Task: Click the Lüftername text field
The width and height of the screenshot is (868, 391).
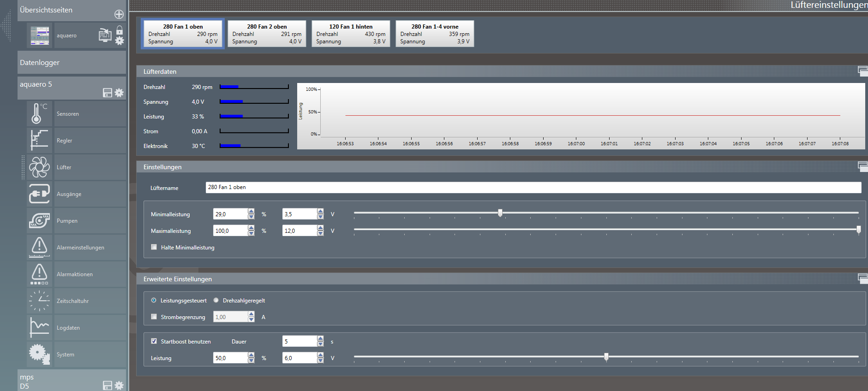Action: point(533,187)
